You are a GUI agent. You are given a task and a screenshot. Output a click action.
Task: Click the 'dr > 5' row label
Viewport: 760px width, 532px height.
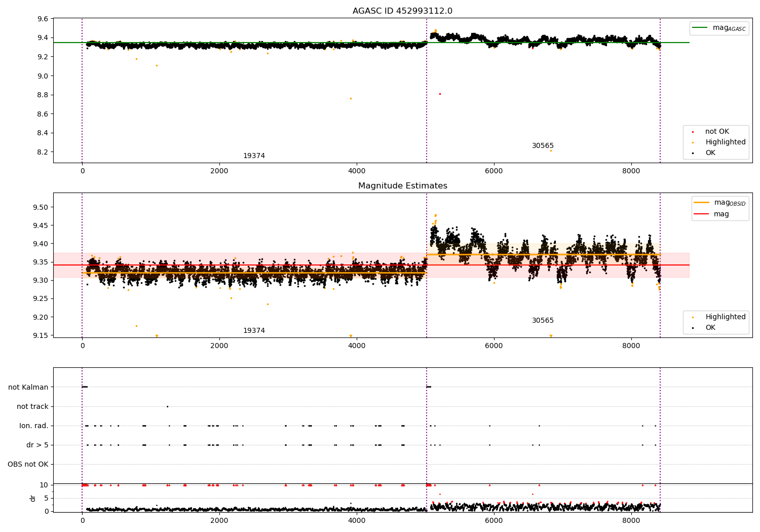37,445
